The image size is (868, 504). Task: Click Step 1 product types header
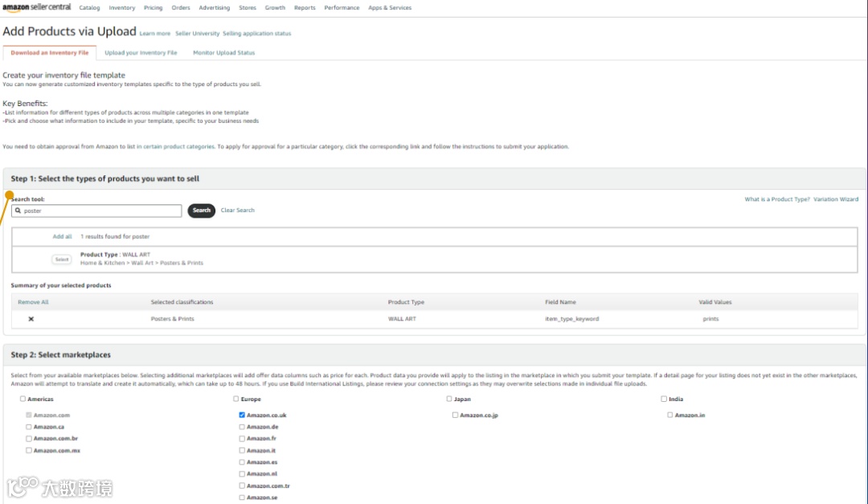[x=105, y=179]
